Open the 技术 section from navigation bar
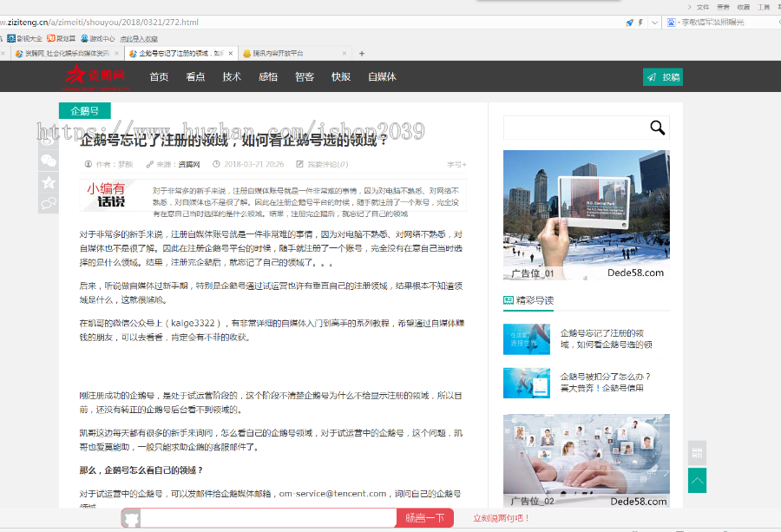The image size is (781, 532). pos(231,77)
